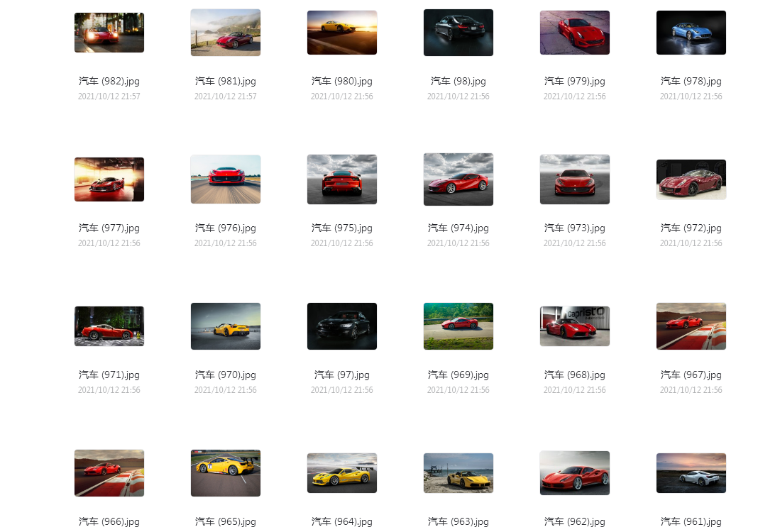Select the 汽车 (961).jpg white car thumbnail
This screenshot has height=532, width=758.
coord(691,473)
